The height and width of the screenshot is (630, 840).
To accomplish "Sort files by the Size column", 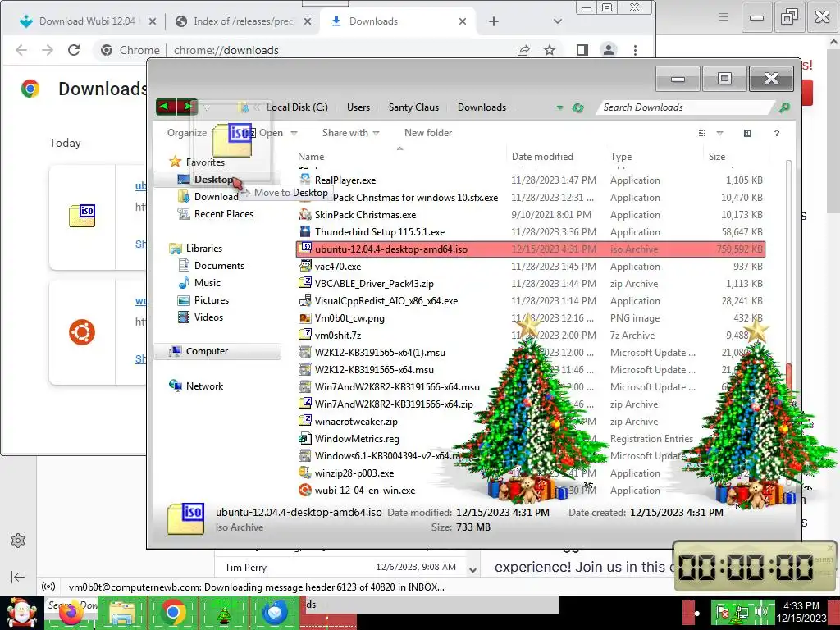I will [x=717, y=157].
